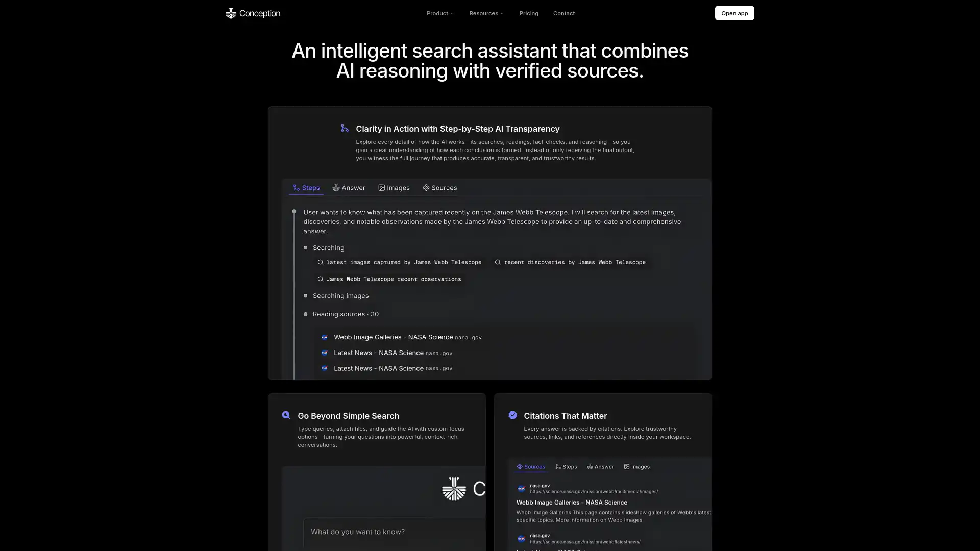Screen dimensions: 980x551
Task: Open science.nasa.gov latestnews URL
Action: 585,542
